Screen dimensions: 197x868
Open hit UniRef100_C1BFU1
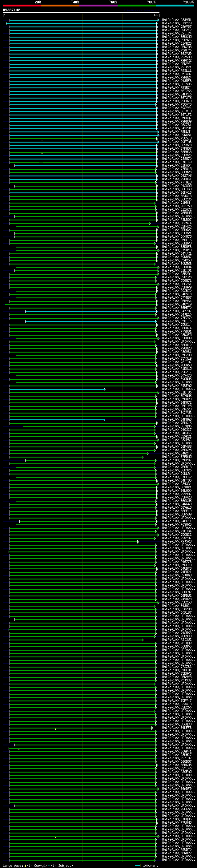pos(177,670)
